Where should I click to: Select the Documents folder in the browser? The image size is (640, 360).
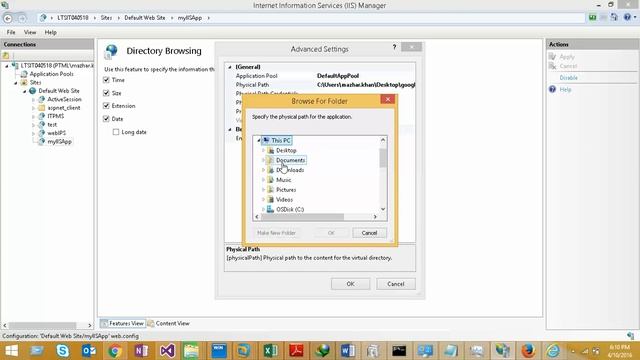coord(290,160)
